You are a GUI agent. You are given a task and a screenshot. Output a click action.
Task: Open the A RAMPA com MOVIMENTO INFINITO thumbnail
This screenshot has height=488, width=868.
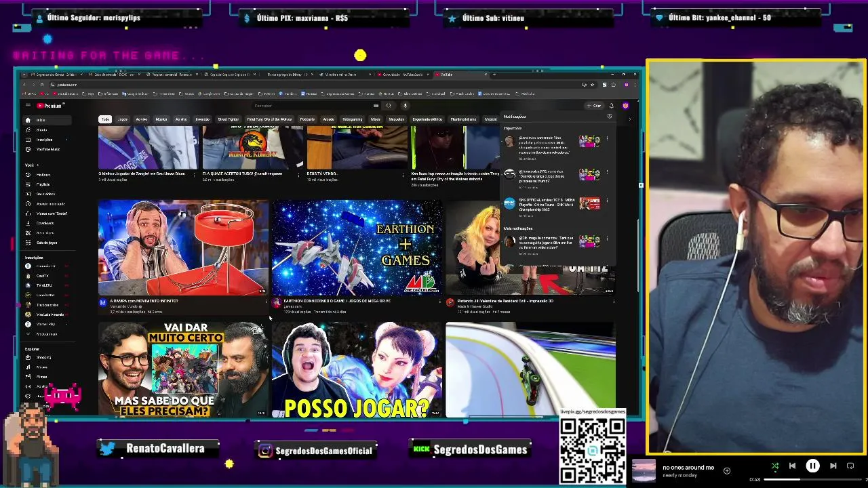tap(183, 247)
